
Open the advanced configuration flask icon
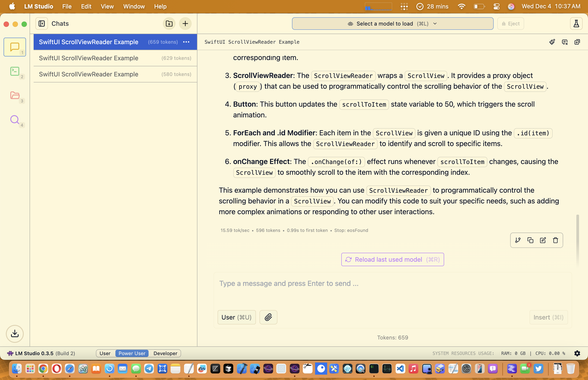[576, 24]
